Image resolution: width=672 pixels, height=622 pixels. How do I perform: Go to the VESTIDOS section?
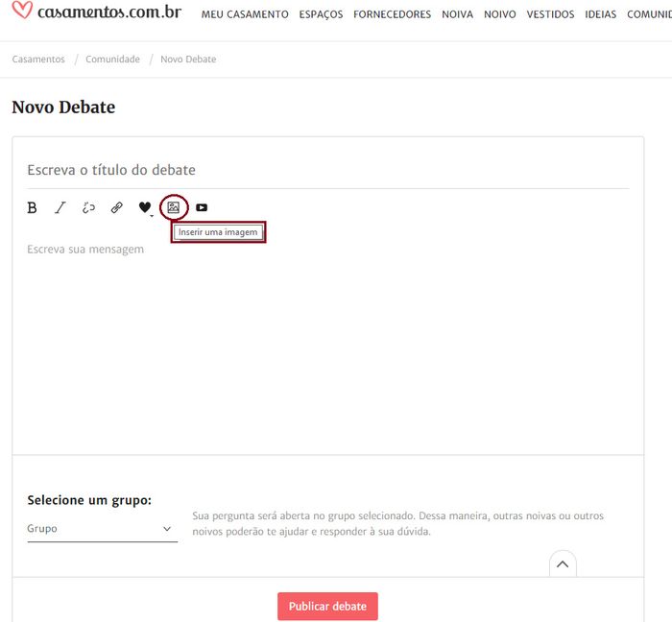pyautogui.click(x=550, y=14)
